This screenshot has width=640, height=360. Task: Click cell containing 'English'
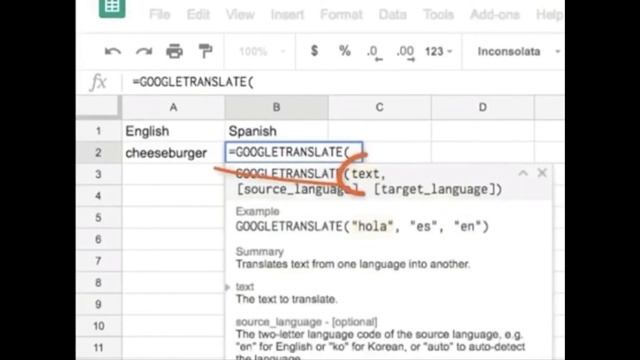[173, 131]
